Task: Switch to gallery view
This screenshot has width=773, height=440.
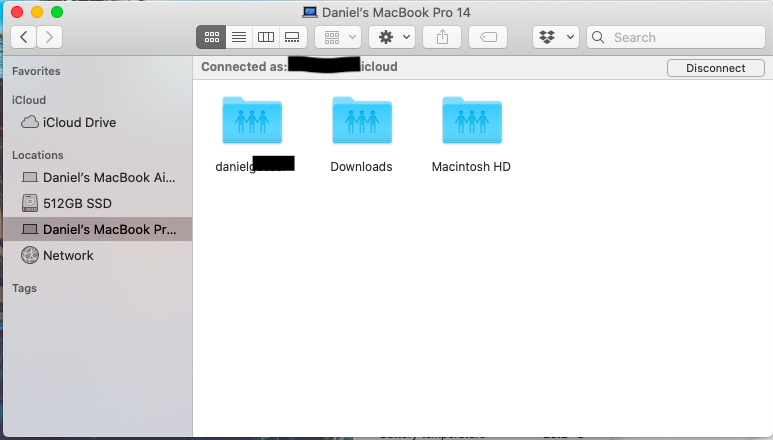Action: (293, 37)
